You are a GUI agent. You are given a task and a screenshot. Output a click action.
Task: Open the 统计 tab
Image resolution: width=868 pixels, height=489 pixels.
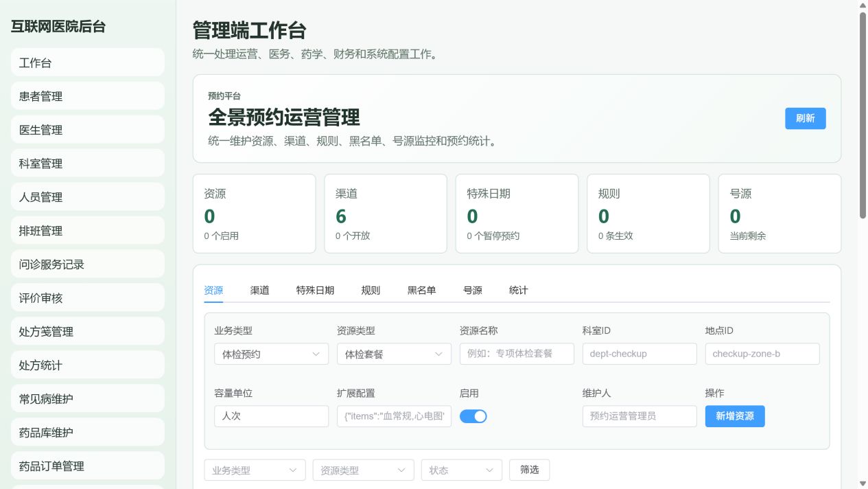(x=519, y=291)
